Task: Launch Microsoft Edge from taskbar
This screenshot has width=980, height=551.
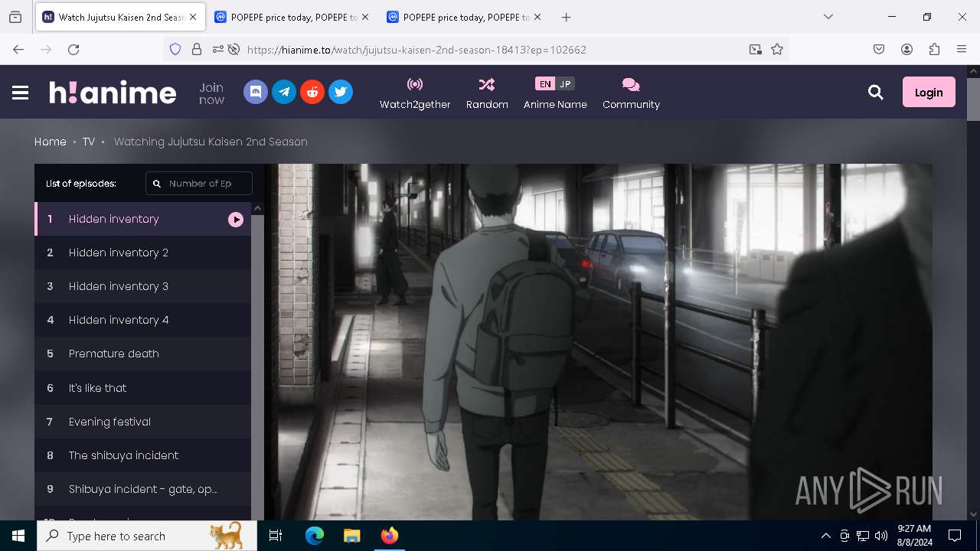Action: (315, 536)
